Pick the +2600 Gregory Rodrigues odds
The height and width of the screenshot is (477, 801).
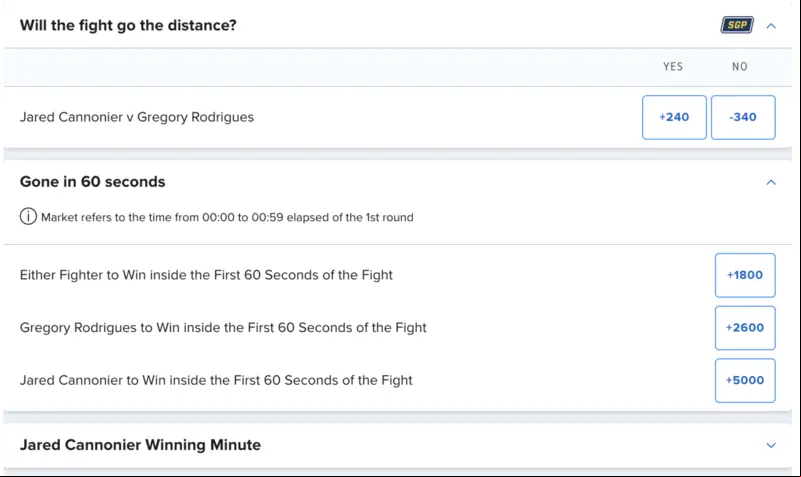745,328
